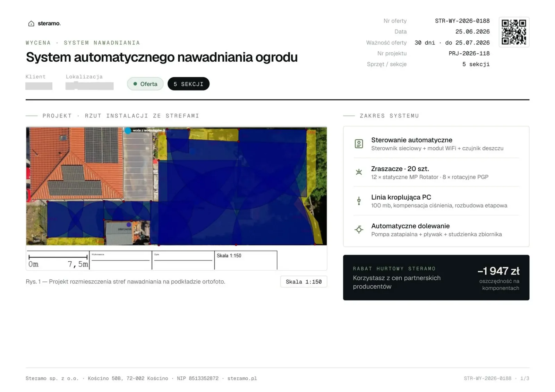Click the green Oferta status badge

pos(145,84)
